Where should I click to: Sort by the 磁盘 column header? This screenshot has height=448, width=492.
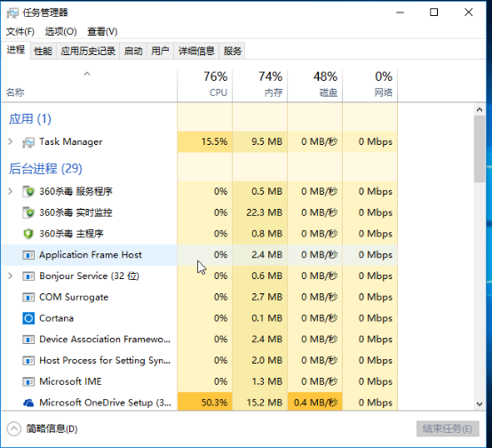pos(314,85)
